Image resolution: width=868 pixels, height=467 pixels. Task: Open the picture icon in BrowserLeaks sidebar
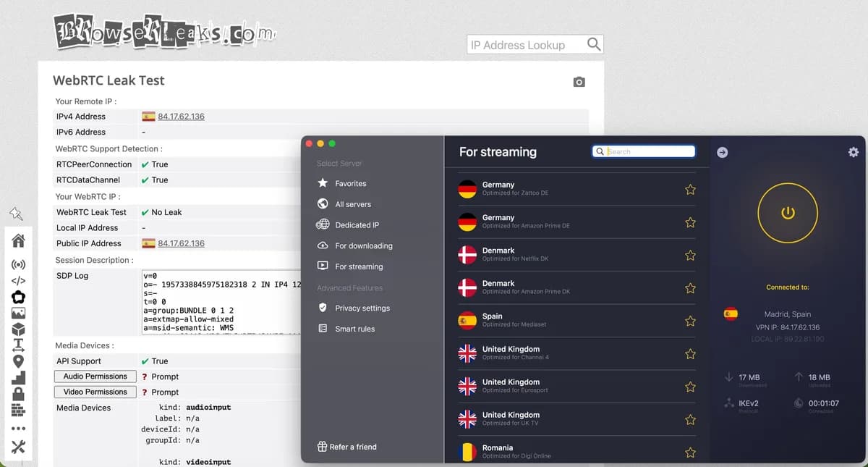pos(18,313)
